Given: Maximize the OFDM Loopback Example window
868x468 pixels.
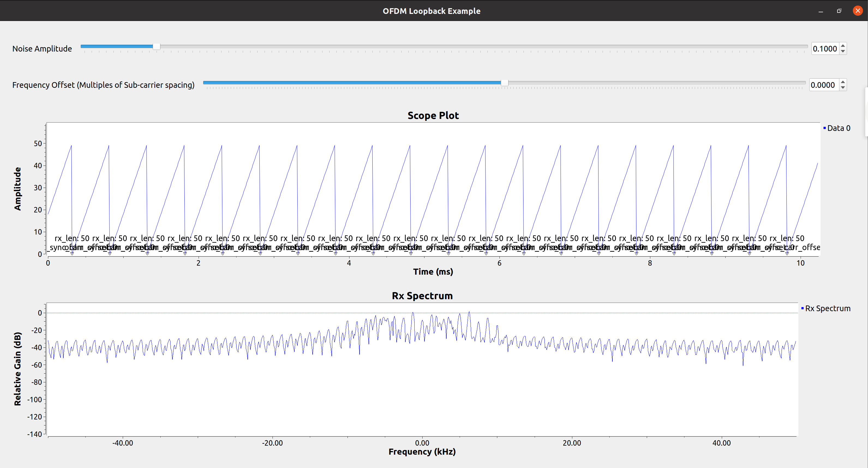Looking at the screenshot, I should (x=839, y=11).
